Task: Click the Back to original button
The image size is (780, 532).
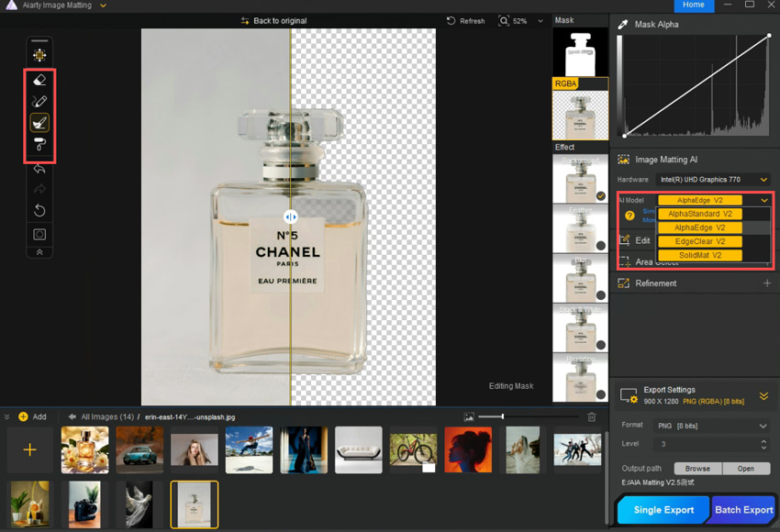Action: click(x=274, y=21)
